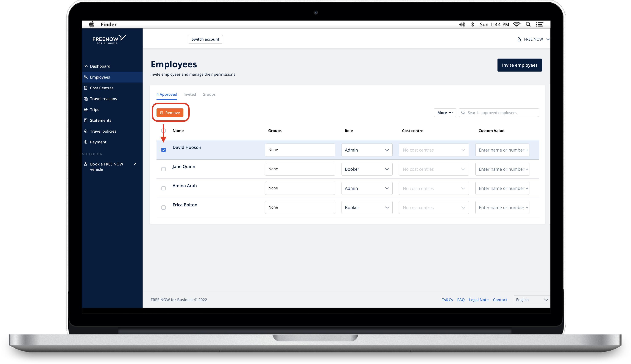This screenshot has width=631, height=364.
Task: Click the Invite employees button
Action: [520, 65]
